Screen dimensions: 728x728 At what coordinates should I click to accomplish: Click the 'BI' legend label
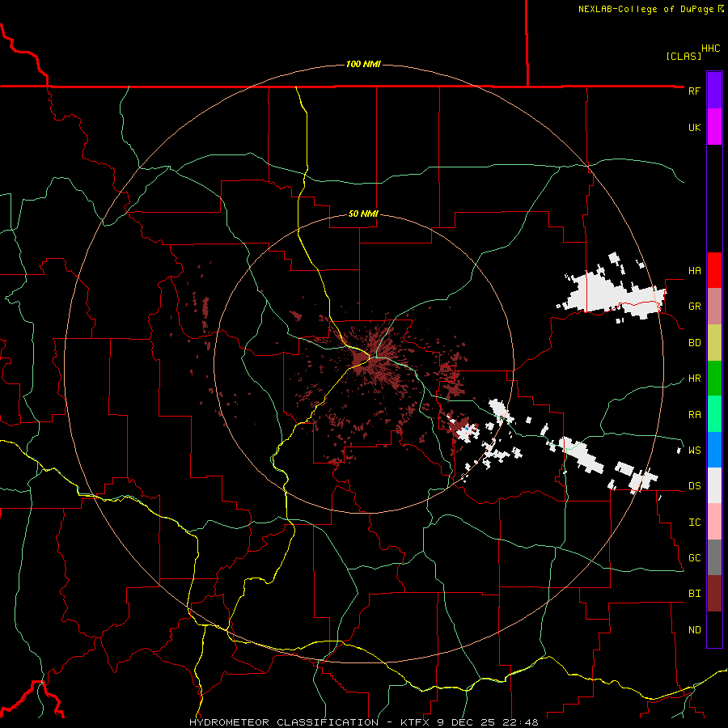(x=694, y=594)
